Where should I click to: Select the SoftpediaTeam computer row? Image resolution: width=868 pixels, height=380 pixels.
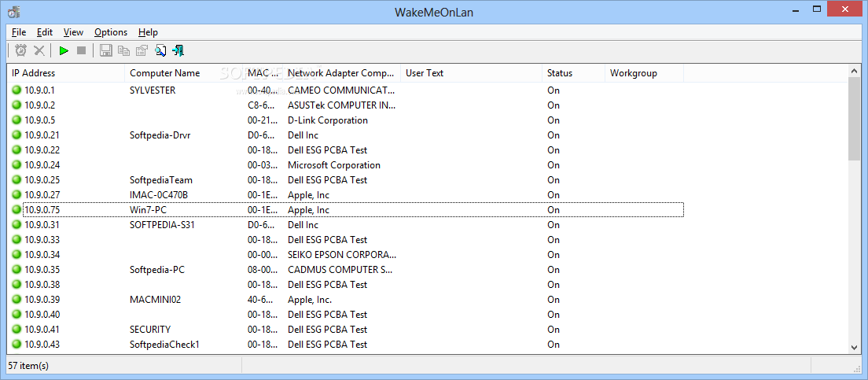[x=345, y=179]
